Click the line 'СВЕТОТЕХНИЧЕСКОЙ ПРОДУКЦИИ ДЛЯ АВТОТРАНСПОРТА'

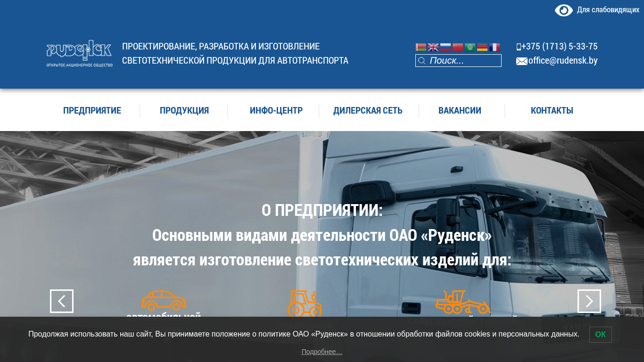click(235, 60)
